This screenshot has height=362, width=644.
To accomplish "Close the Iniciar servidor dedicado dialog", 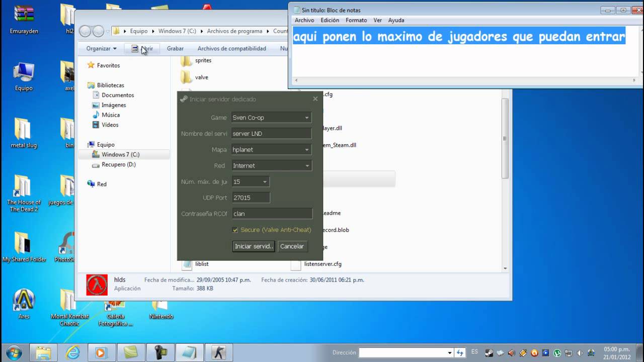I will [x=315, y=99].
